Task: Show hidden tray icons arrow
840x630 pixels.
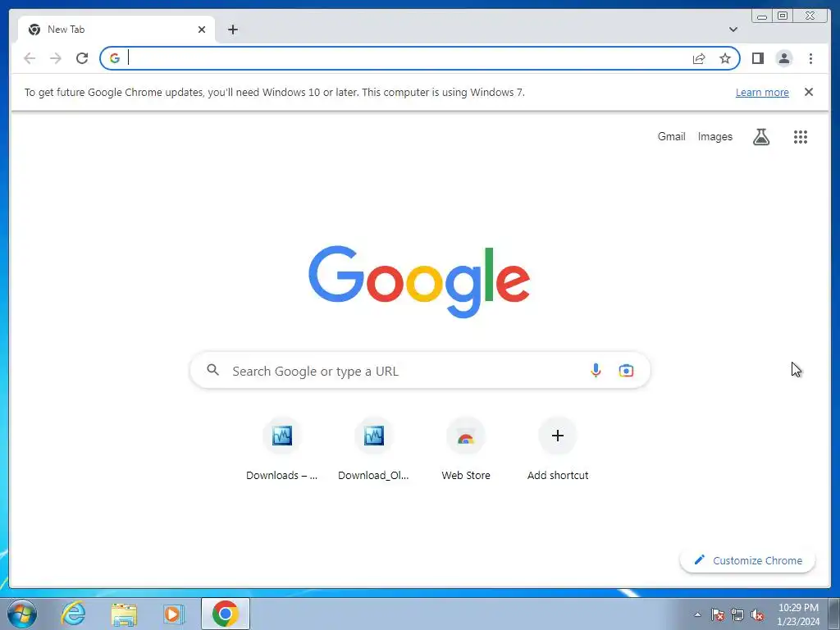Action: (697, 614)
